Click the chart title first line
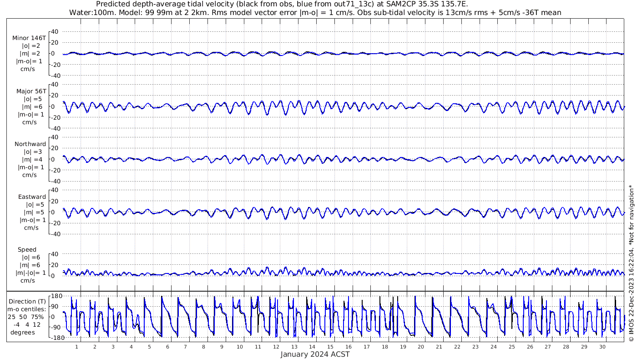This screenshot has width=637, height=364. tap(282, 4)
